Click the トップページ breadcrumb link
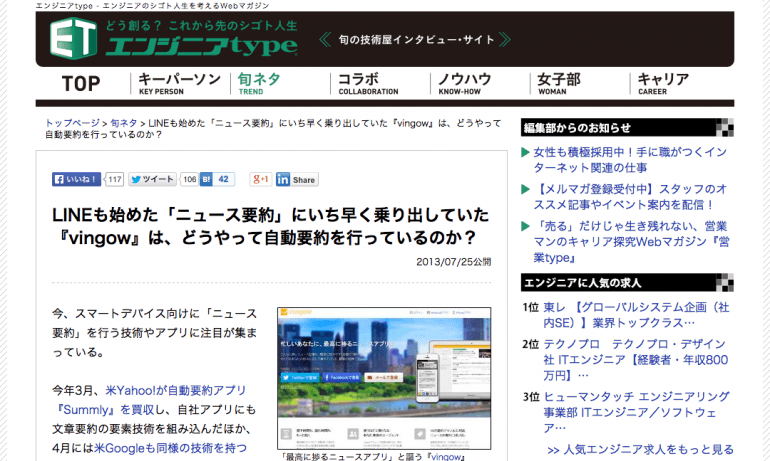Screen dimensions: 770x461 [x=73, y=123]
